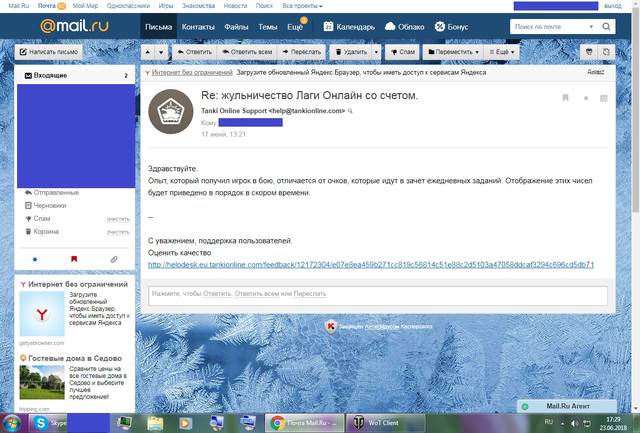Screen dimensions: 640x433
Task: Click the Tanki Online sender avatar
Action: [x=171, y=111]
